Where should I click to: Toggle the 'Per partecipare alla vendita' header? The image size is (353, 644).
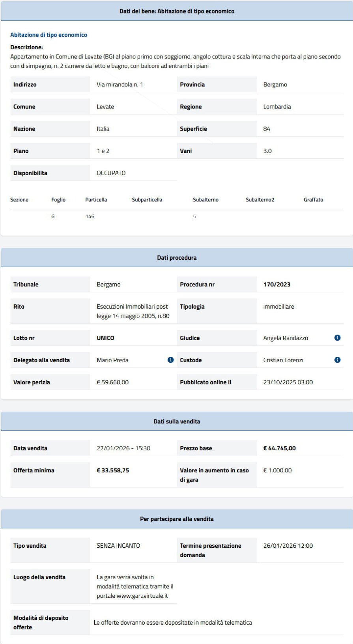coord(177,519)
